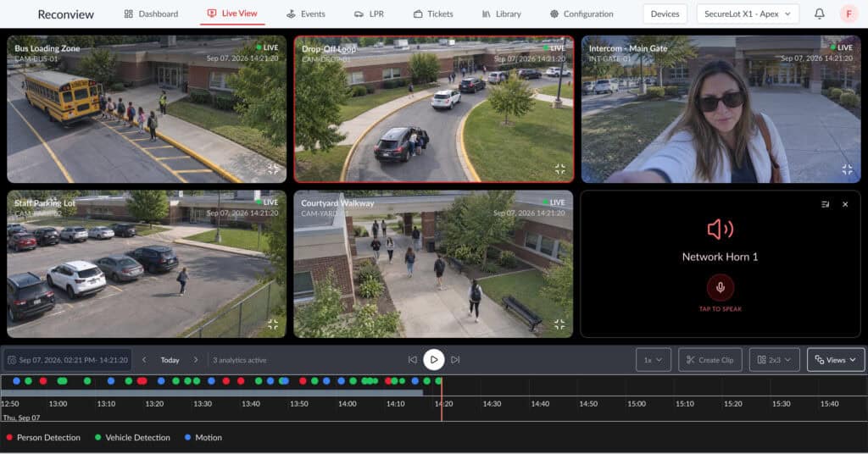
Task: Expand the Staff Parking Lot camera fullscreen
Action: (x=273, y=324)
